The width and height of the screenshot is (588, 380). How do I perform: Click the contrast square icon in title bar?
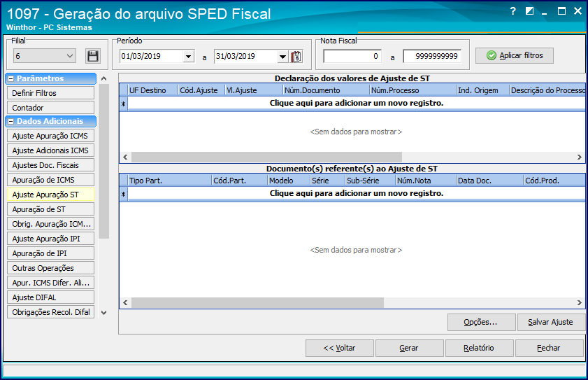529,11
